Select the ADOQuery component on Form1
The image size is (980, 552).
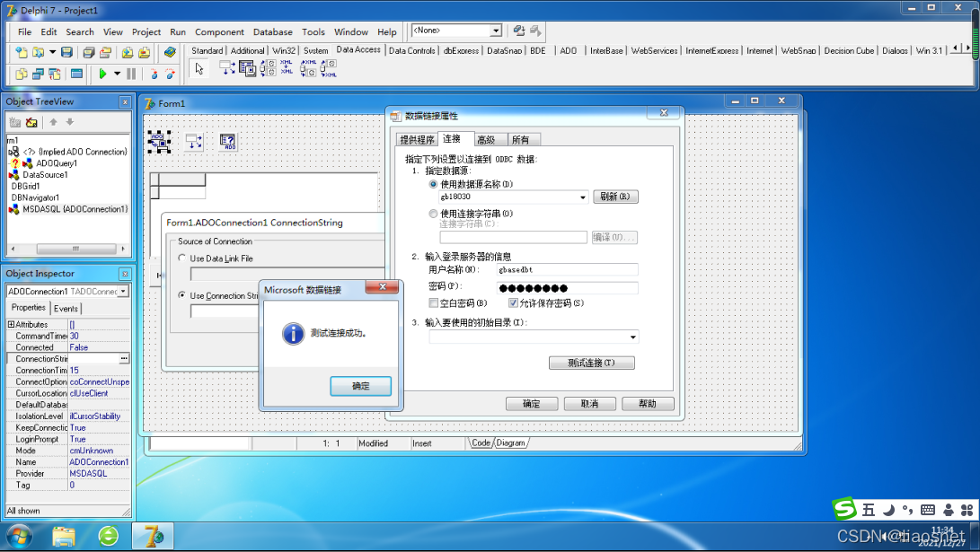tap(228, 142)
